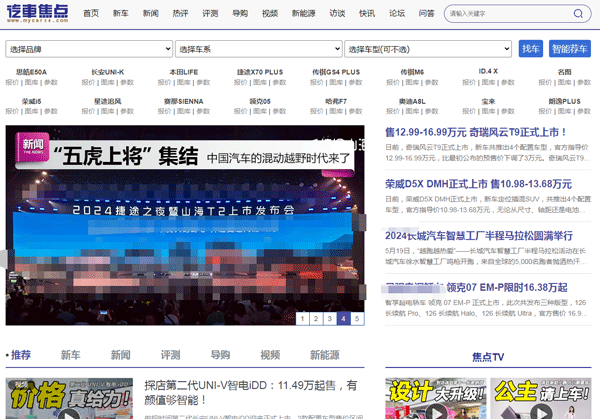
Task: Open 新闻 in the top navigation
Action: 150,13
